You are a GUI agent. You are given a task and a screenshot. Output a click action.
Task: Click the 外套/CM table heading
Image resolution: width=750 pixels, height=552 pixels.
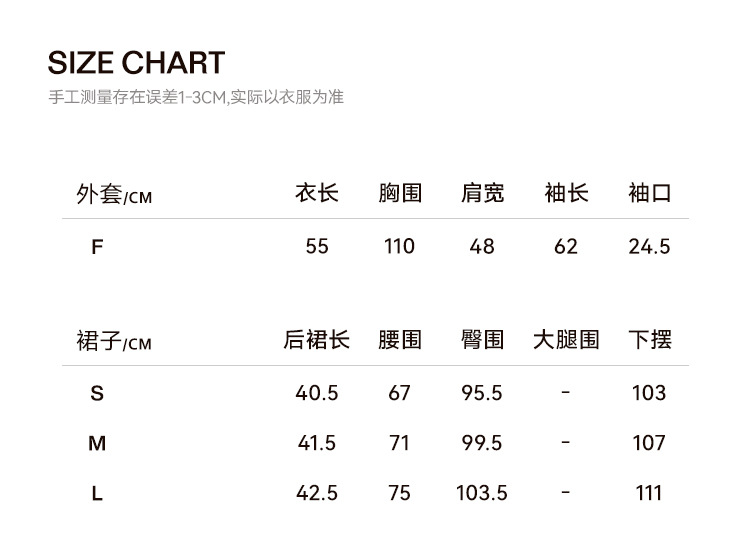tap(114, 194)
